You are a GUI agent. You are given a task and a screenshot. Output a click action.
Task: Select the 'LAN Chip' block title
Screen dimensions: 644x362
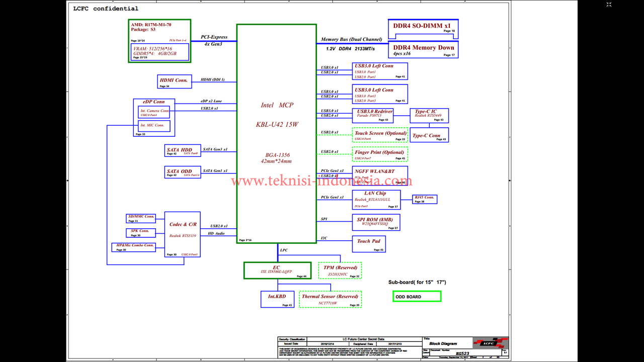[375, 193]
